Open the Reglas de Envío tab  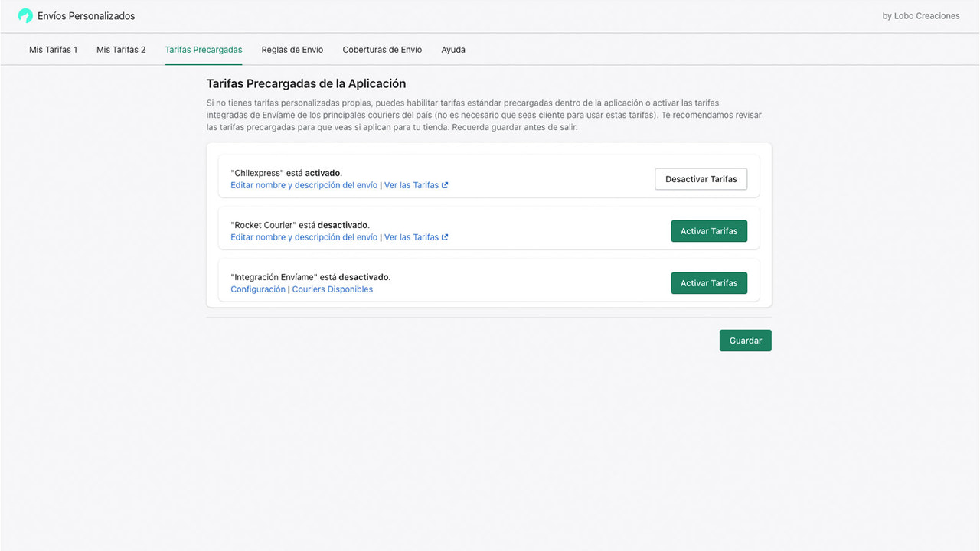tap(292, 49)
